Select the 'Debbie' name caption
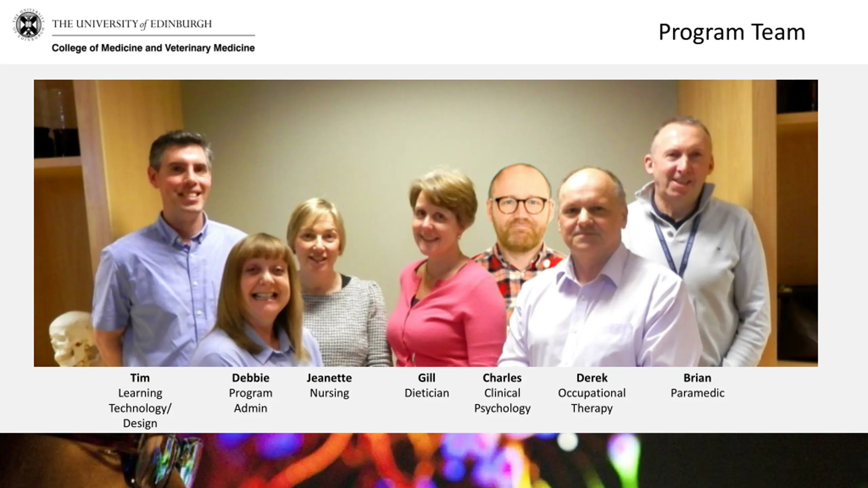Image resolution: width=868 pixels, height=488 pixels. (251, 378)
